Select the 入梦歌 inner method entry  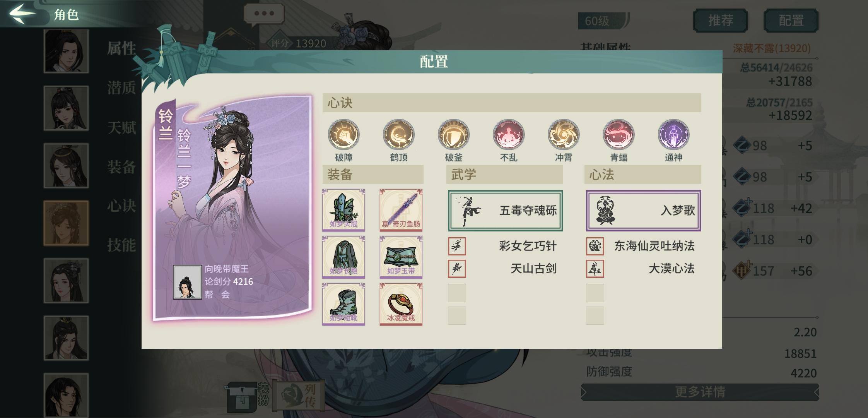click(x=643, y=211)
